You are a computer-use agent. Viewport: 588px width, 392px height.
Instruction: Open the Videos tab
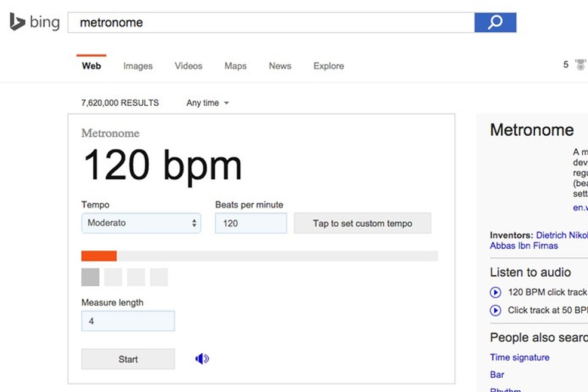pyautogui.click(x=188, y=66)
